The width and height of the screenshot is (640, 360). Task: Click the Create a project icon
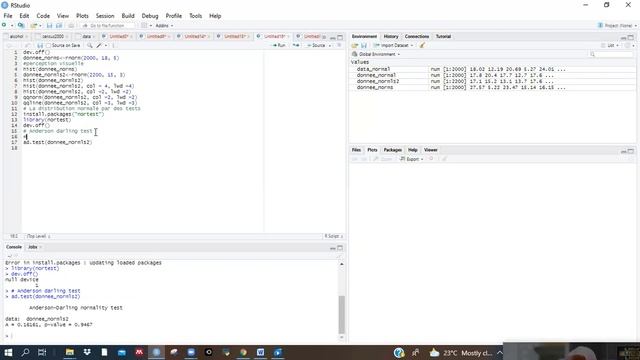click(21, 25)
